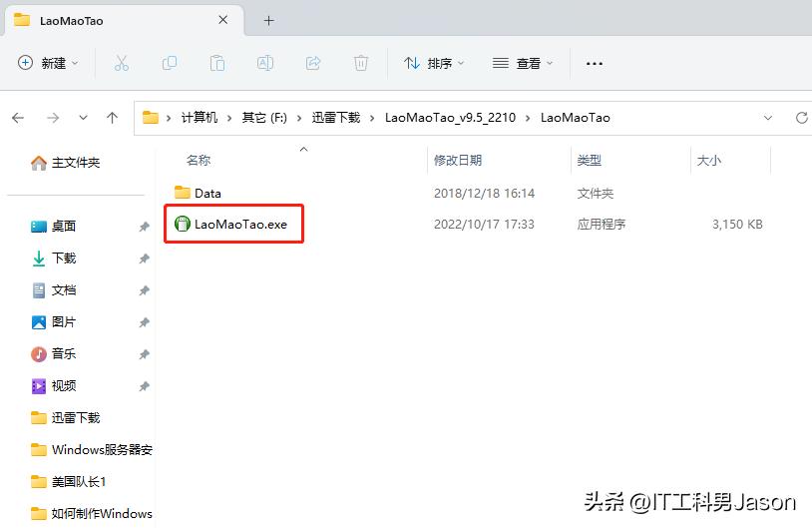Screen dimensions: 812x528
Task: Open Music (音乐) in sidebar
Action: [53, 354]
